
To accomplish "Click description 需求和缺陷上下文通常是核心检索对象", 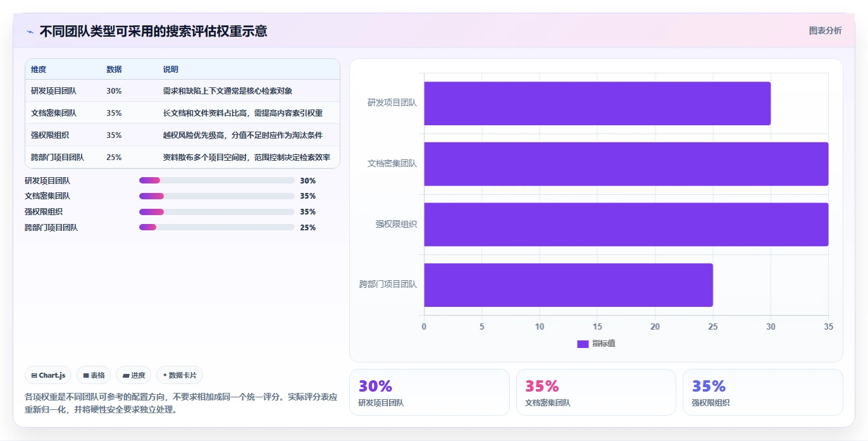I will [228, 91].
